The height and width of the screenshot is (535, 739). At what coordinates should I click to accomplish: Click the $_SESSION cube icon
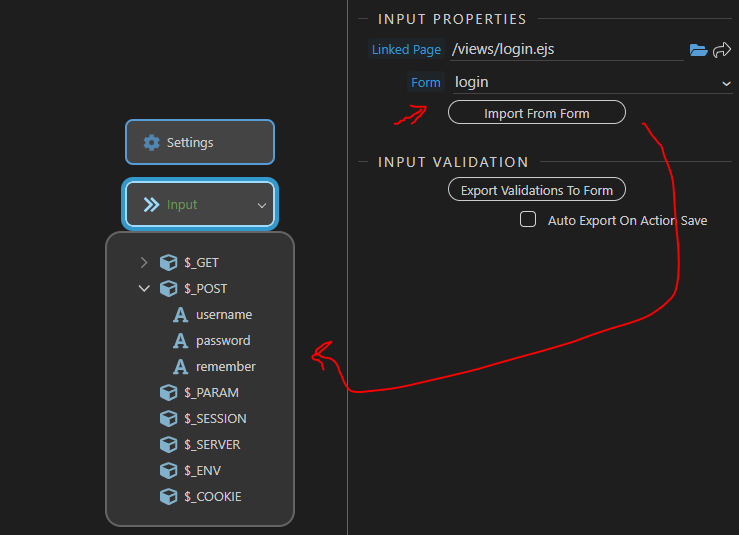click(168, 418)
